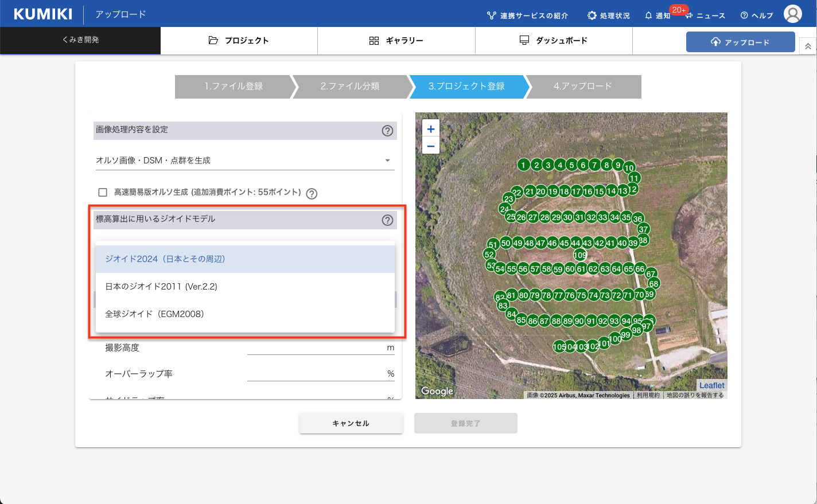
Task: Click map marker number 1
Action: (523, 165)
